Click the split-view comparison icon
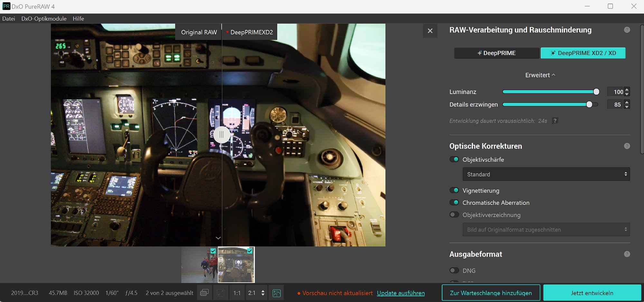This screenshot has height=302, width=644. pos(276,293)
